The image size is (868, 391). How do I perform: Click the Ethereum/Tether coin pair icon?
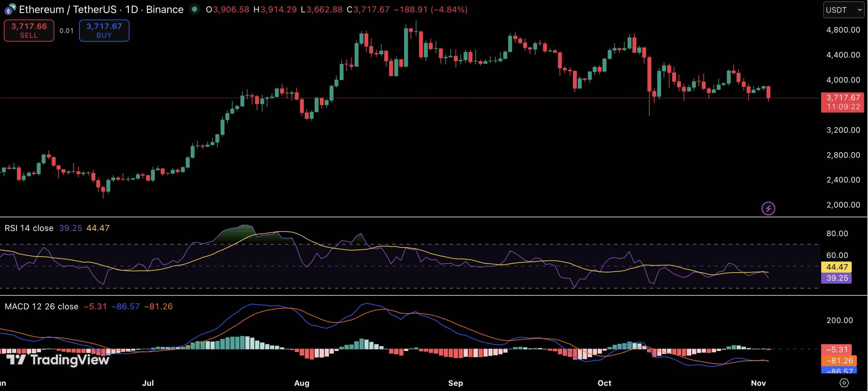click(x=10, y=9)
